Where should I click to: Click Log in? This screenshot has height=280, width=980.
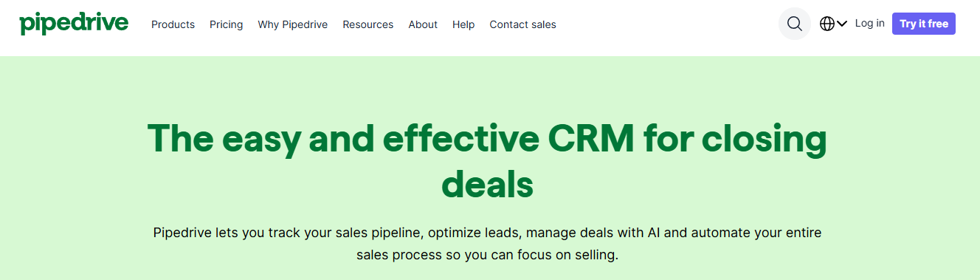[869, 24]
